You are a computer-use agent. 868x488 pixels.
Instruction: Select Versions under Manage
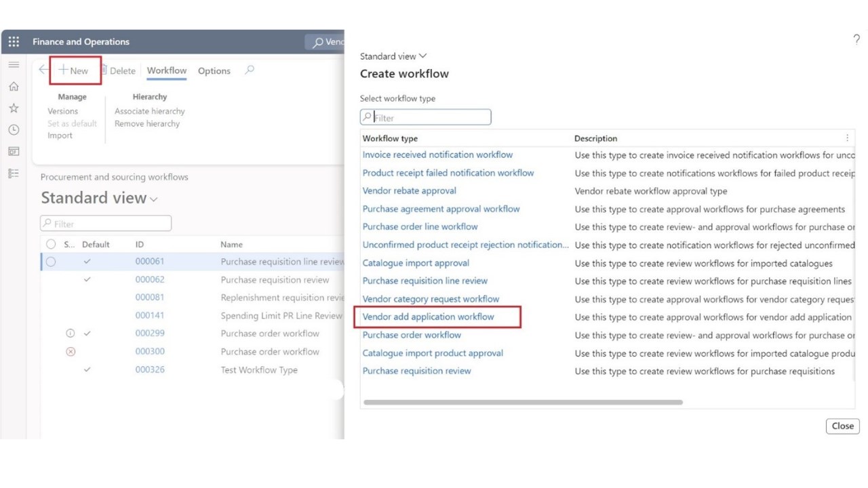click(x=62, y=111)
